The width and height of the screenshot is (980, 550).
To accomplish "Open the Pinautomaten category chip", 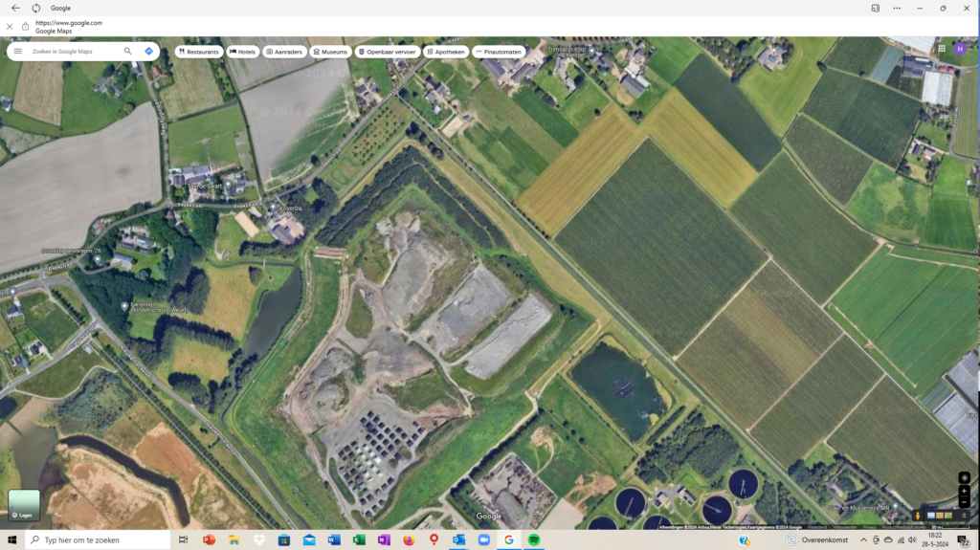I will click(499, 52).
